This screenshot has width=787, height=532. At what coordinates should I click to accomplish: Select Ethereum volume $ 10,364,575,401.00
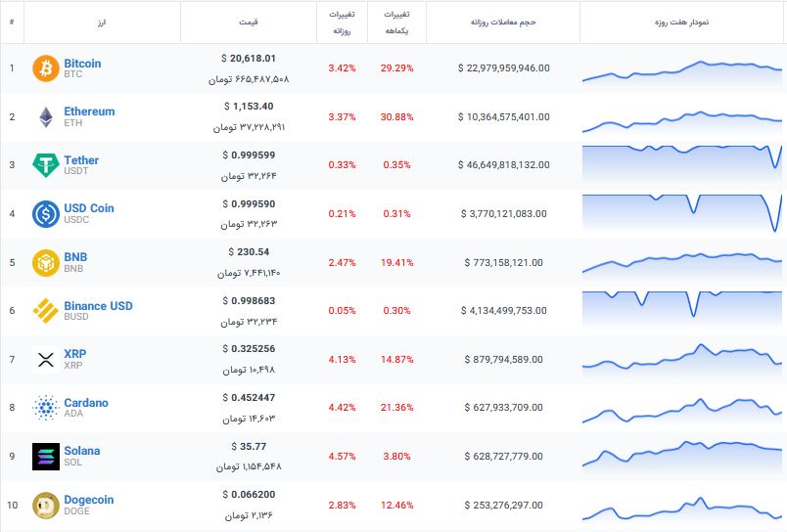click(503, 117)
